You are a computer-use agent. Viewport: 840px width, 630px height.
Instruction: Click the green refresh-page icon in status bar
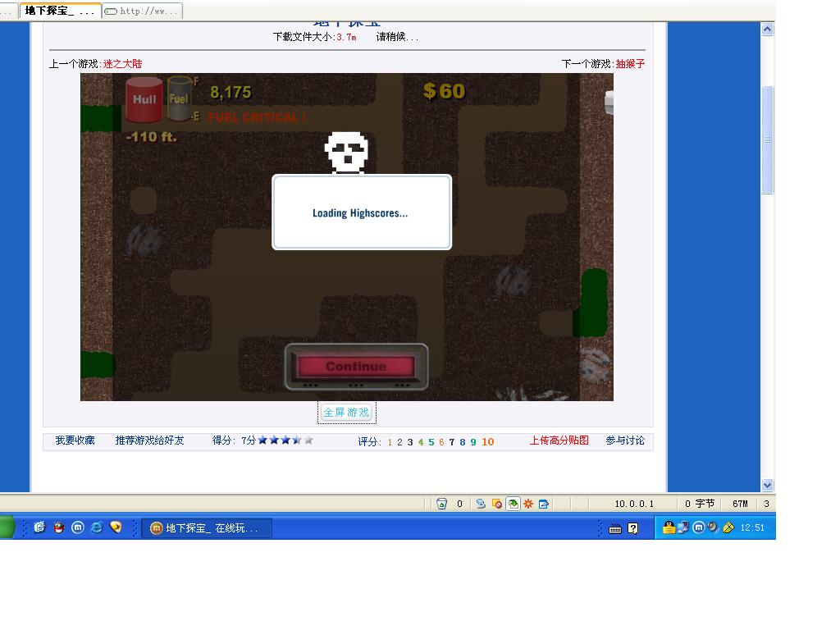(513, 504)
